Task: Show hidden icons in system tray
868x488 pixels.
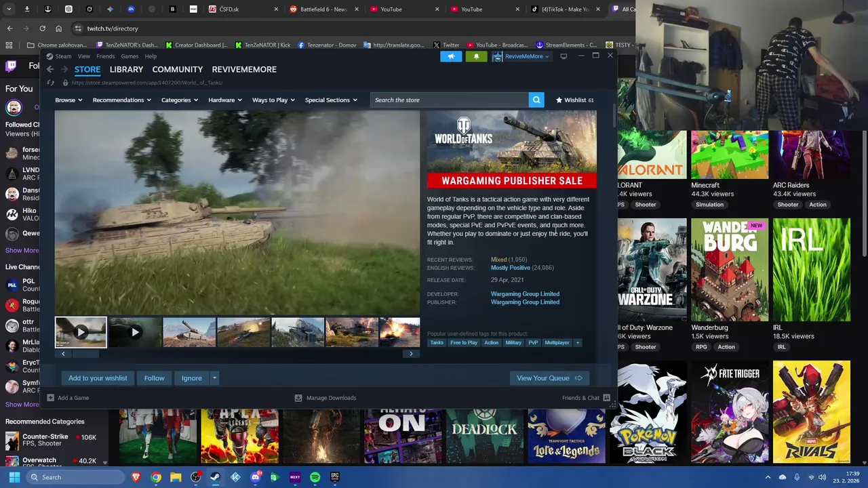Action: click(768, 477)
